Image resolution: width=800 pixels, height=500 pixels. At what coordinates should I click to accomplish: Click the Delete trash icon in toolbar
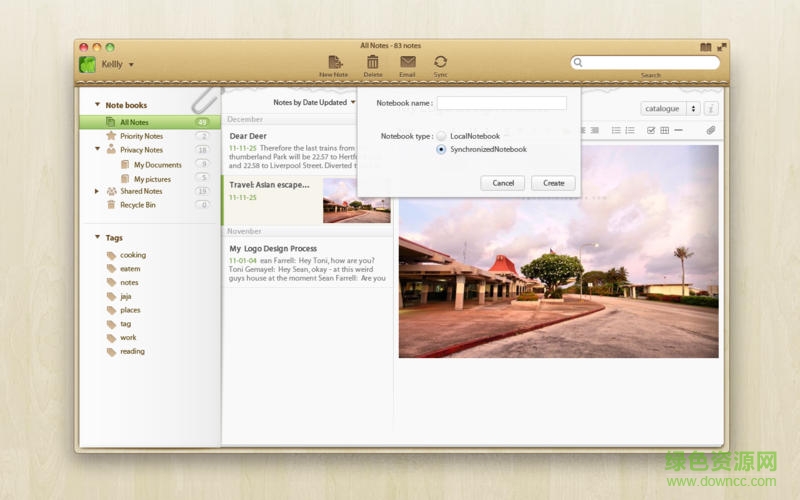click(372, 62)
